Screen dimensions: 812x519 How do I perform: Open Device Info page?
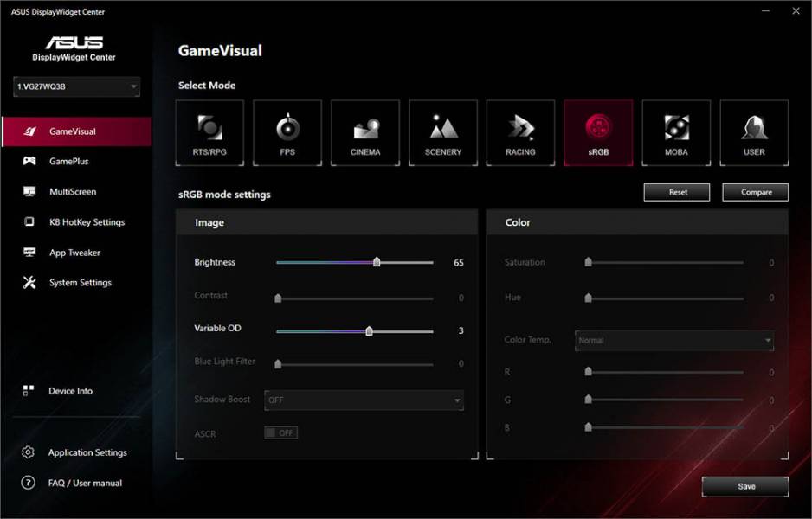pos(70,391)
